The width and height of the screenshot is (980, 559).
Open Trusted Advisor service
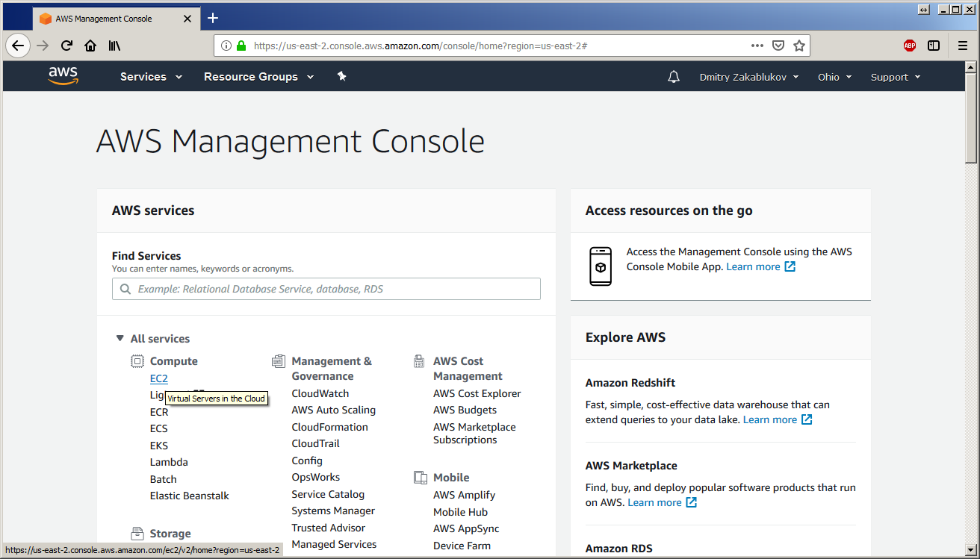329,528
